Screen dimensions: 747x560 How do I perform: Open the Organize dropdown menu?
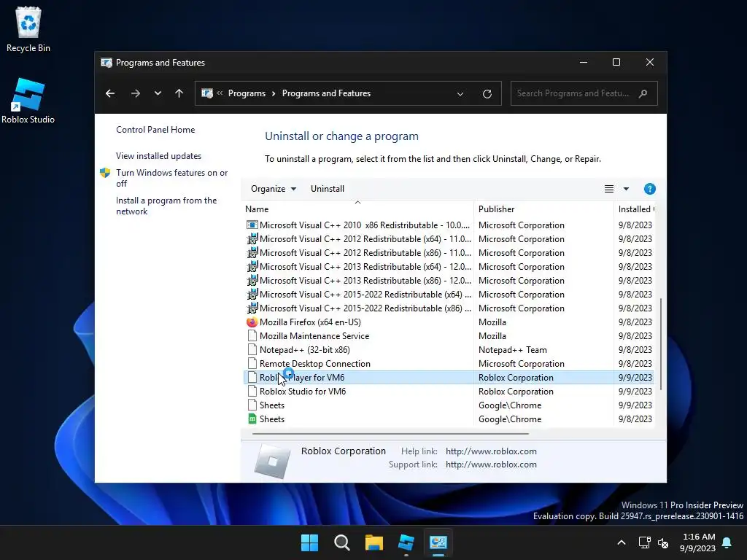274,189
